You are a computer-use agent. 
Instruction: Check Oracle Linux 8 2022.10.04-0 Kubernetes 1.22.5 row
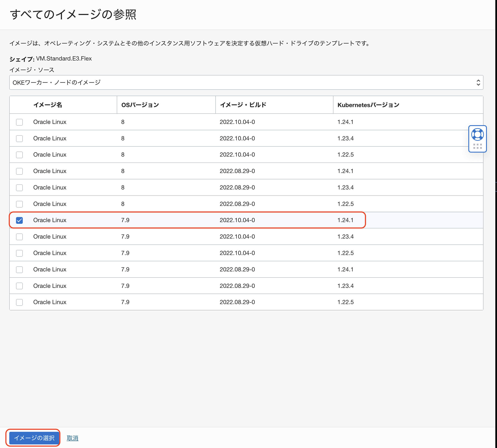point(19,155)
